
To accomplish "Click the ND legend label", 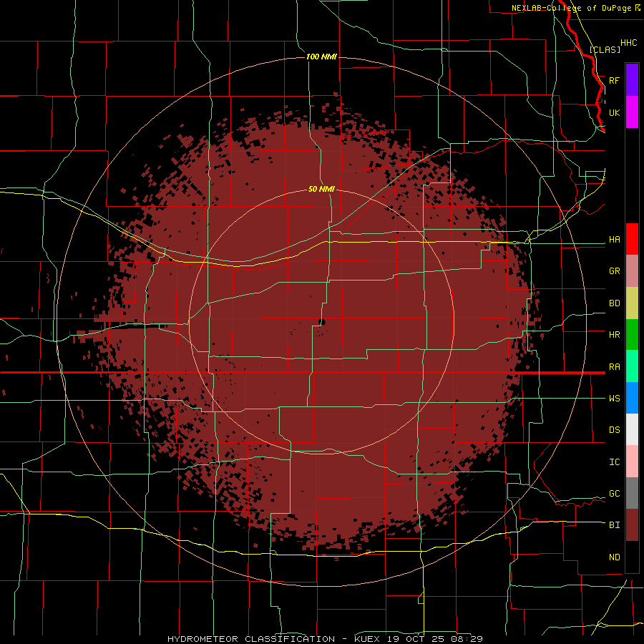I will click(614, 557).
